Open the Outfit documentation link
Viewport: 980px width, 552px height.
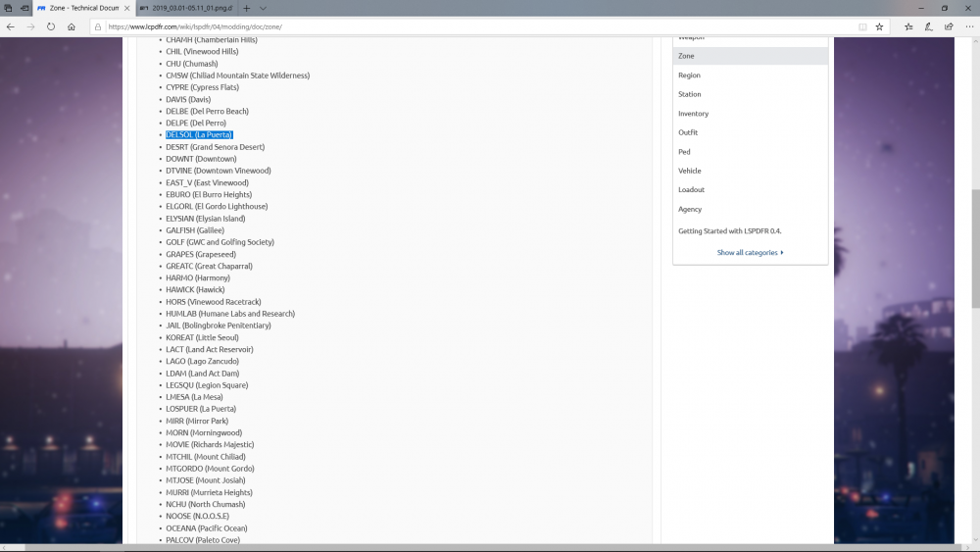pyautogui.click(x=688, y=132)
